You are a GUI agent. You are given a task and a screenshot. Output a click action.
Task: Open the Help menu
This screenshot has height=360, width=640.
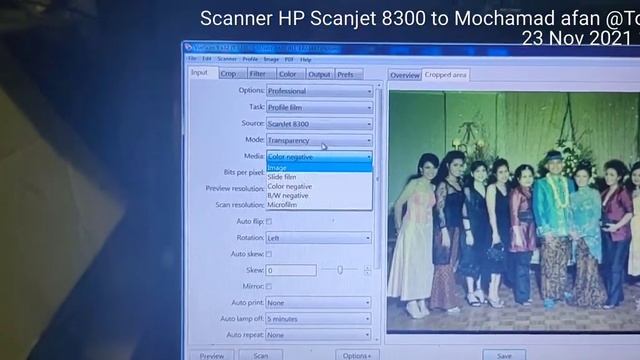point(306,60)
